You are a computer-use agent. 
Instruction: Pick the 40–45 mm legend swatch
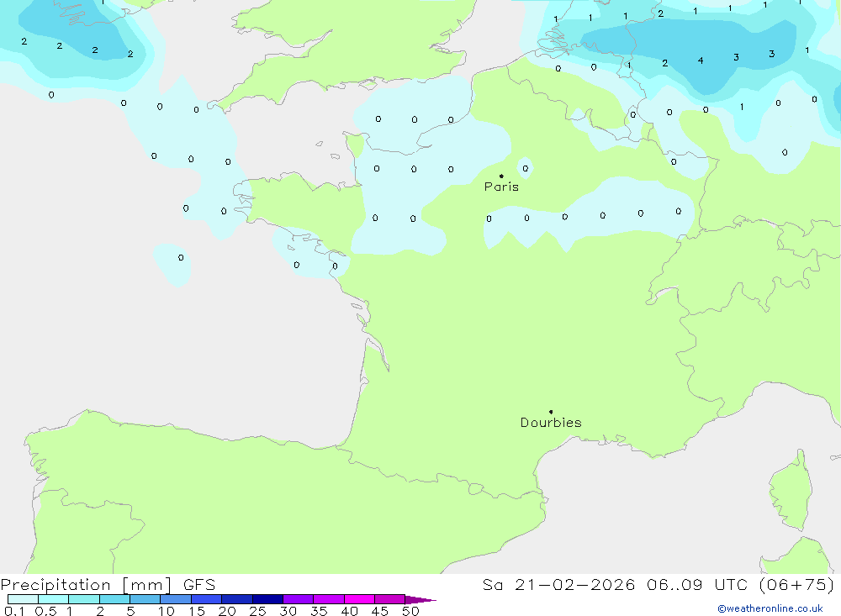coord(359,599)
